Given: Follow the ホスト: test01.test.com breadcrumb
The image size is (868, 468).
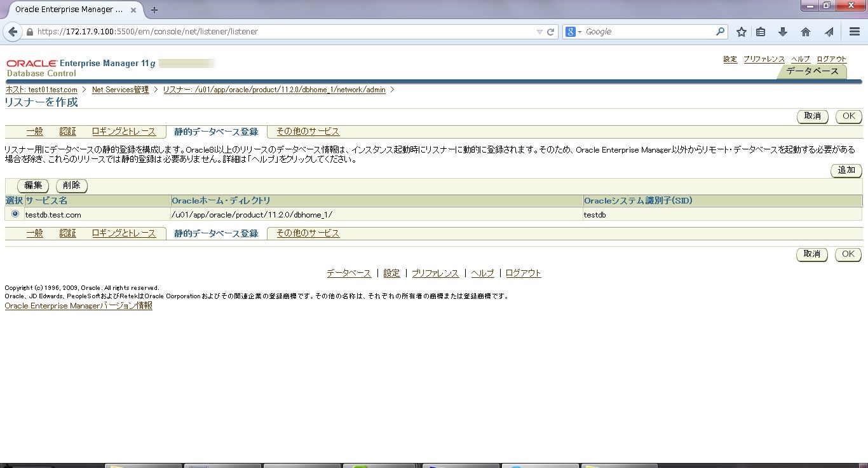Looking at the screenshot, I should click(41, 90).
